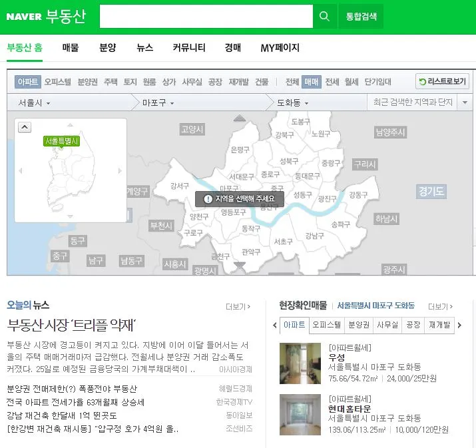476x448 pixels.
Task: Collapse the mini Korea map with up-arrow button
Action: pyautogui.click(x=25, y=127)
